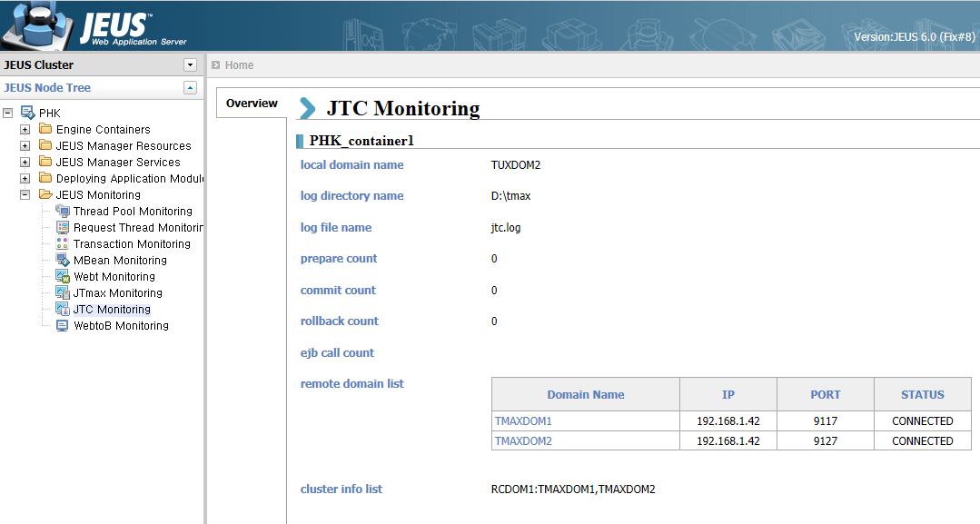Expand the Deploying Application Module folder

[x=25, y=179]
